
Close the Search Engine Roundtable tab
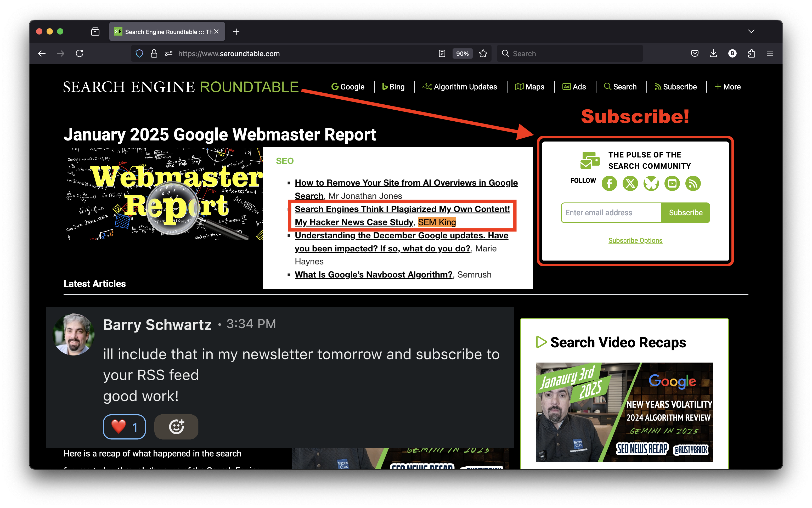click(216, 31)
